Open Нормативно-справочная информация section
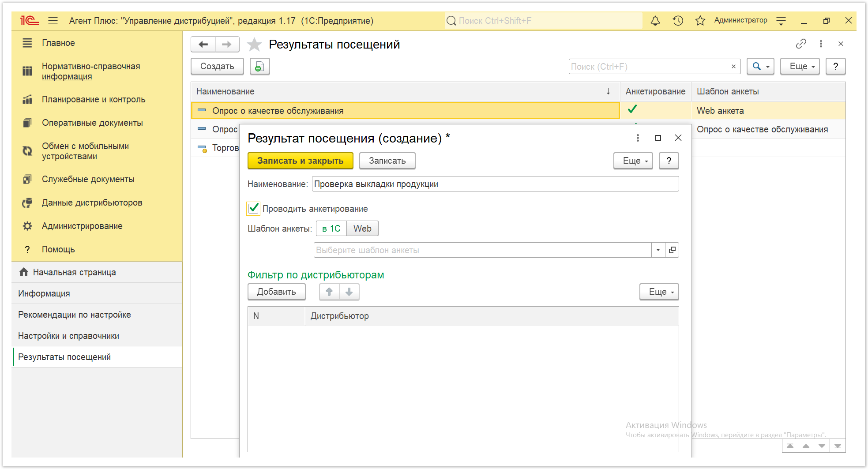The image size is (868, 469). coord(91,71)
